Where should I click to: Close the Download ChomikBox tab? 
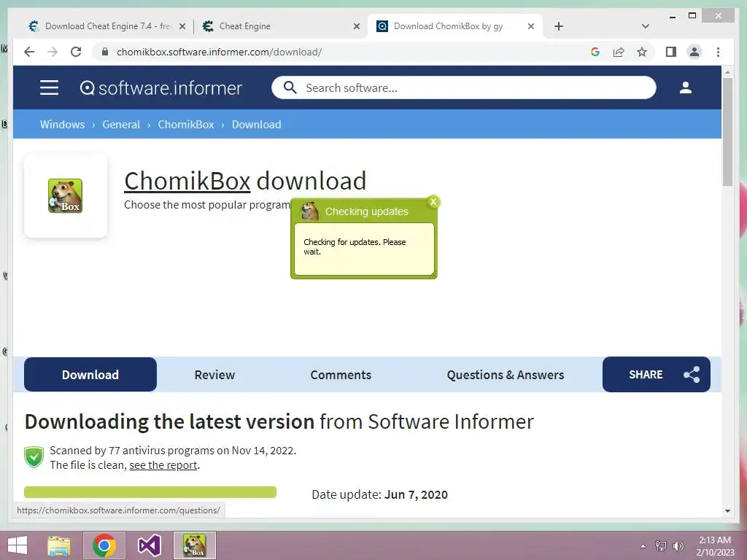pos(531,27)
